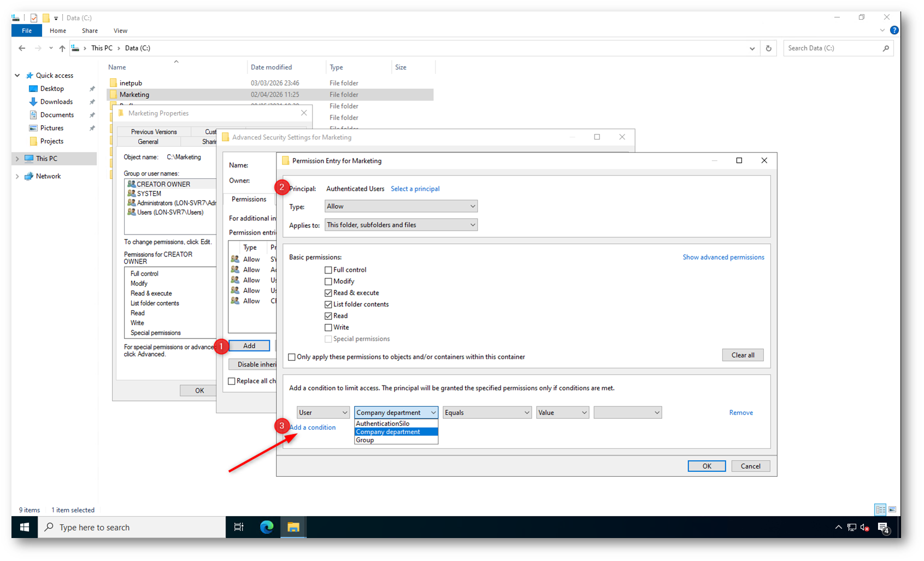Click the Refresh icon beside address bar
This screenshot has width=924, height=561.
click(768, 48)
